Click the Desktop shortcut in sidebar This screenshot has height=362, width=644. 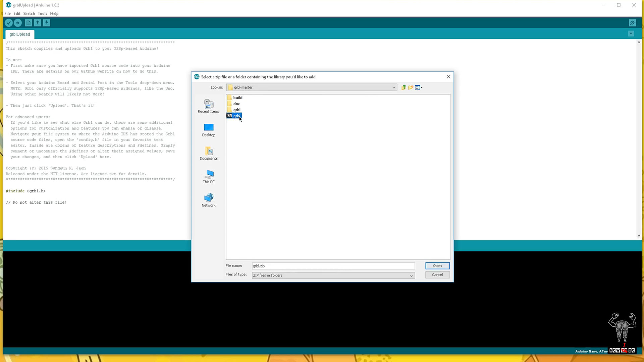tap(208, 130)
